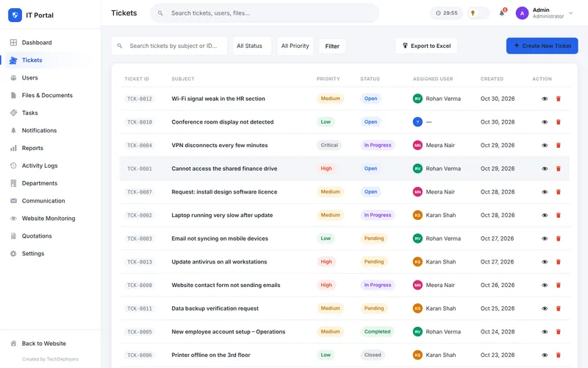View ticket TCK-0011 with the eye icon
Image resolution: width=588 pixels, height=368 pixels.
click(x=545, y=308)
